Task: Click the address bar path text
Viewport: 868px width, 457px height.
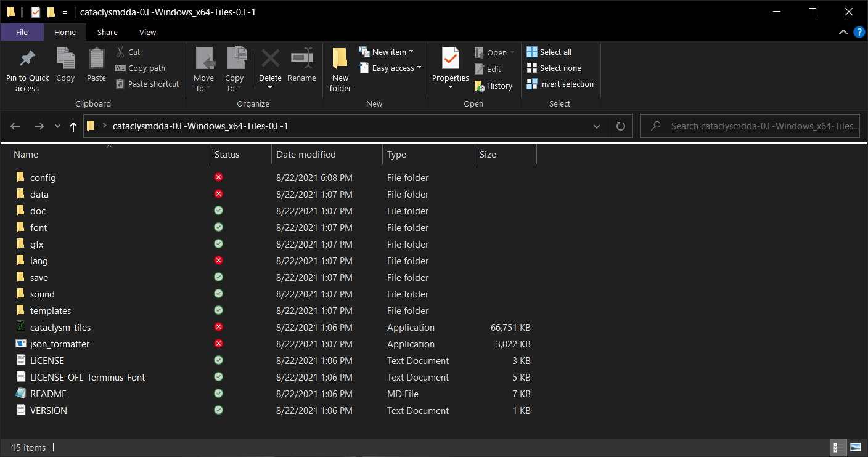Action: point(200,126)
